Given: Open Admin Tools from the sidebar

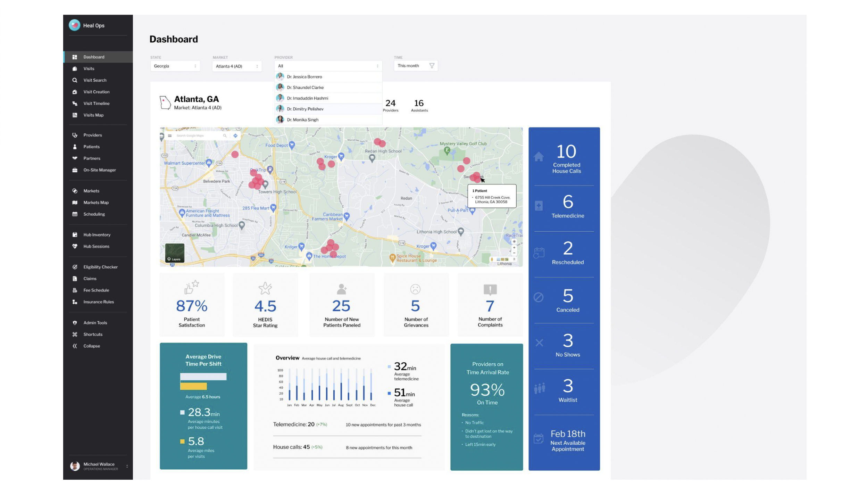Looking at the screenshot, I should click(x=95, y=323).
